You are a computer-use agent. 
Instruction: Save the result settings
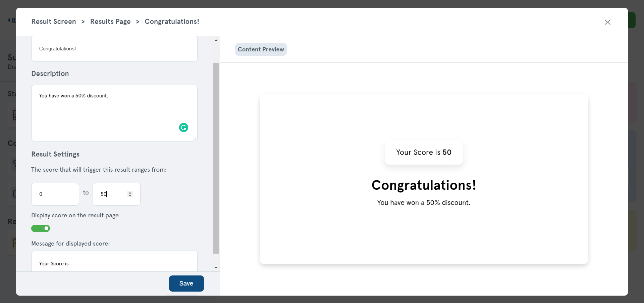(186, 284)
